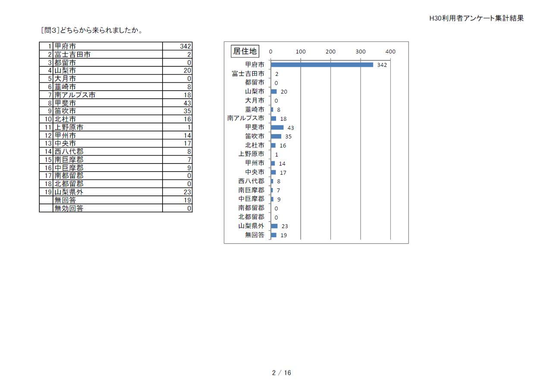Click the 北杜市 table cell
The width and height of the screenshot is (556, 392).
pos(108,119)
